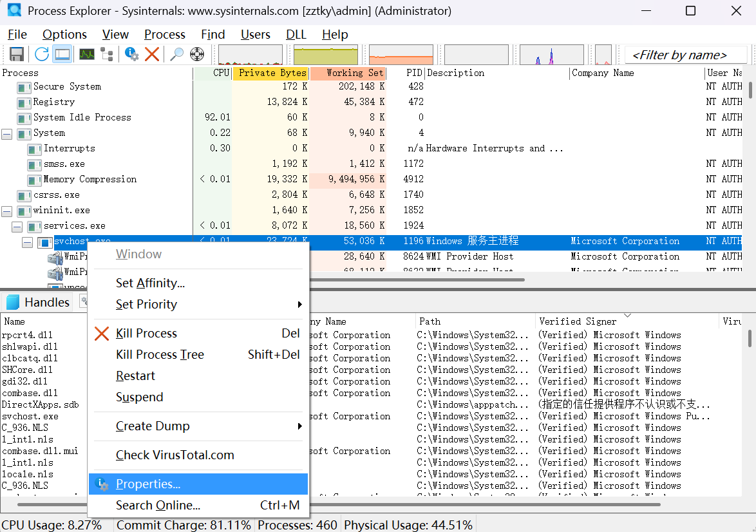Open the Set Priority submenu arrow

(x=299, y=305)
